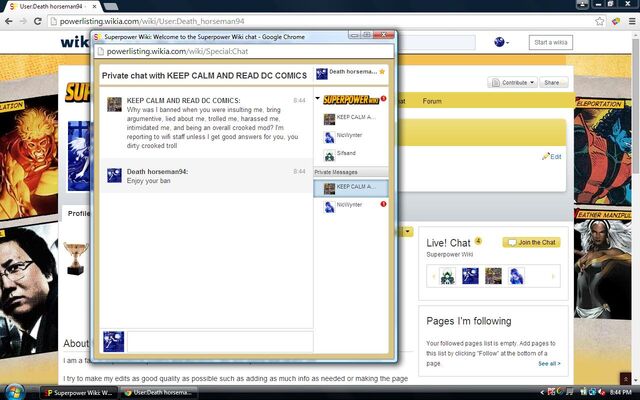Viewport: 640px width, 400px height.
Task: Select KEEP CALM A... in user list
Action: coord(351,119)
